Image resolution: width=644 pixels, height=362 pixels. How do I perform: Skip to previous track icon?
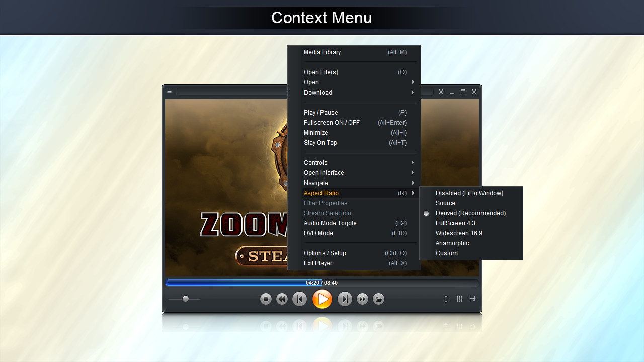point(299,299)
